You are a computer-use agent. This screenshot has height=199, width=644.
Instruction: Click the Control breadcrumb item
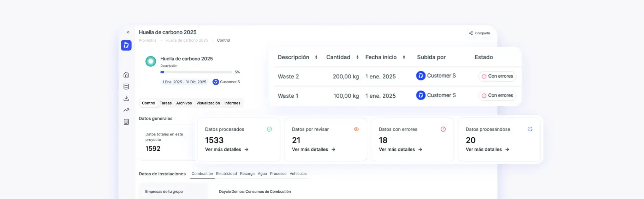click(x=223, y=40)
